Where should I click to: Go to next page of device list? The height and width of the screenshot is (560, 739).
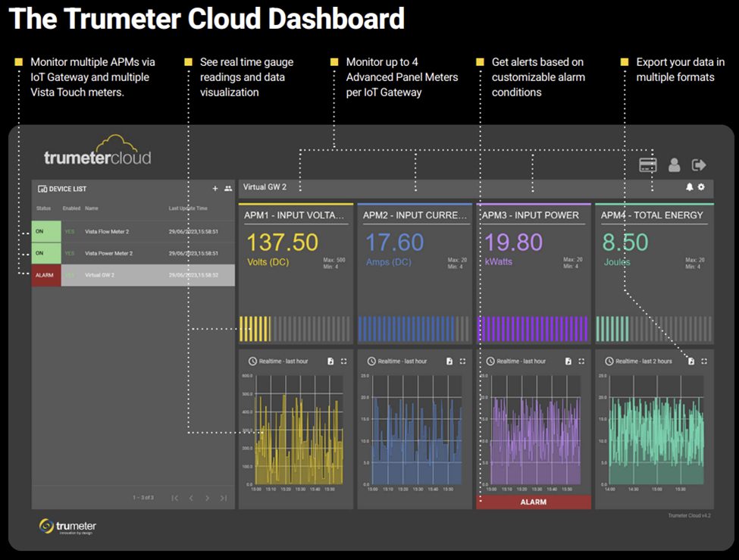(x=207, y=498)
